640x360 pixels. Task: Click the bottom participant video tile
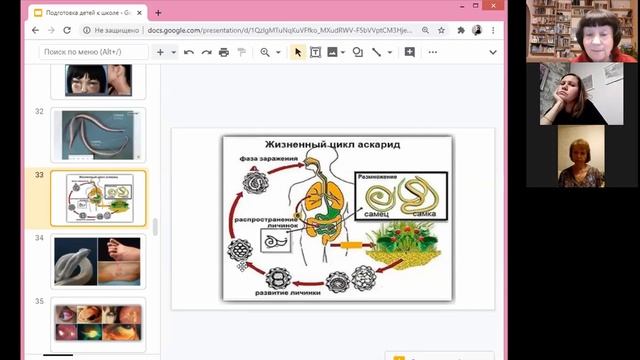point(581,156)
